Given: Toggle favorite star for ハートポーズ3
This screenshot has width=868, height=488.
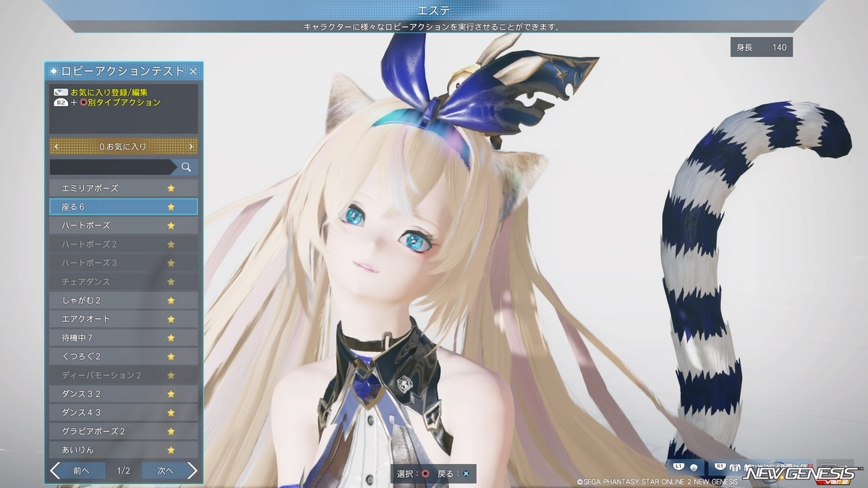Looking at the screenshot, I should pos(171,263).
